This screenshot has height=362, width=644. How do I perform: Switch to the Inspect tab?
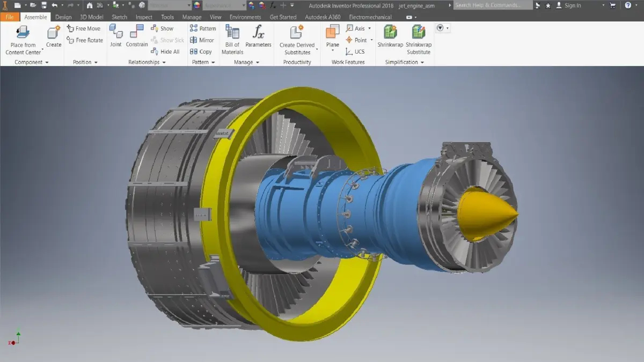pos(144,17)
